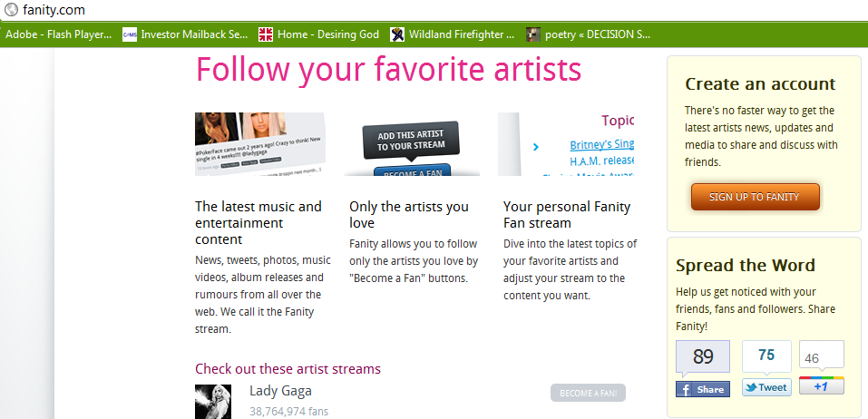This screenshot has height=419, width=868.
Task: Click the tweets preview image with two photos
Action: point(259,143)
